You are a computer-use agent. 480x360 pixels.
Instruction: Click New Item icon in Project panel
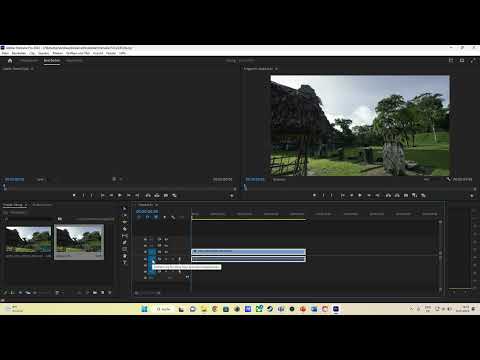[102, 293]
